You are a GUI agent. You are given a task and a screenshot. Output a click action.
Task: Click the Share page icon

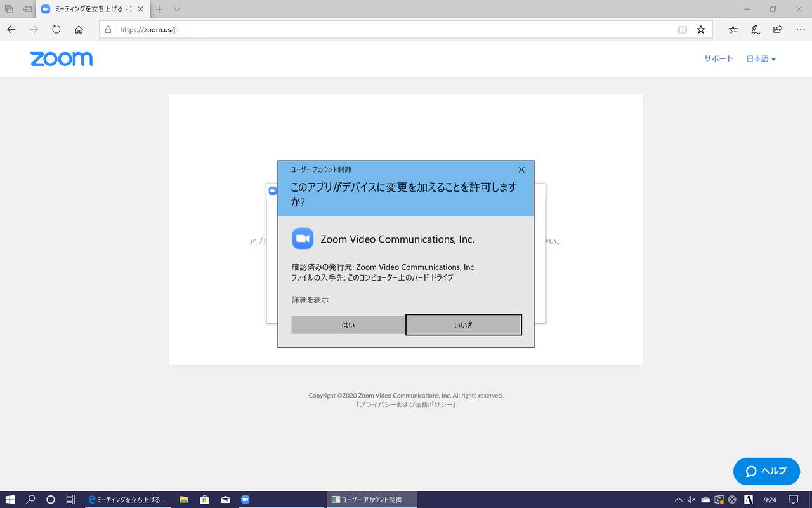click(778, 29)
